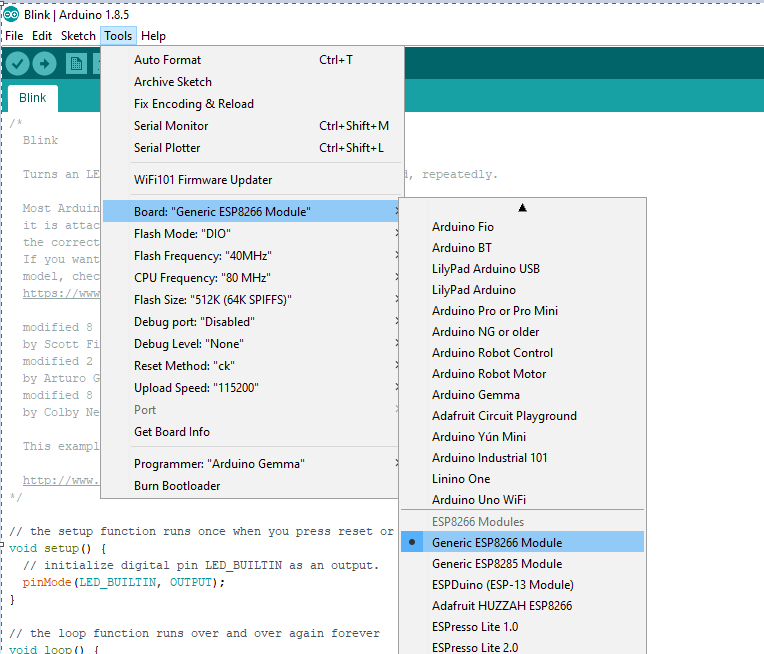The width and height of the screenshot is (764, 654).
Task: Expand the Upload Speed: 115200 submenu
Action: pos(252,388)
